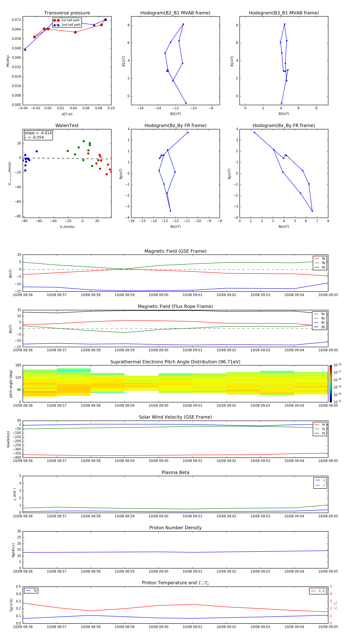Select the By' entry in Flux Rope legend
The image size is (351, 644).
click(320, 318)
